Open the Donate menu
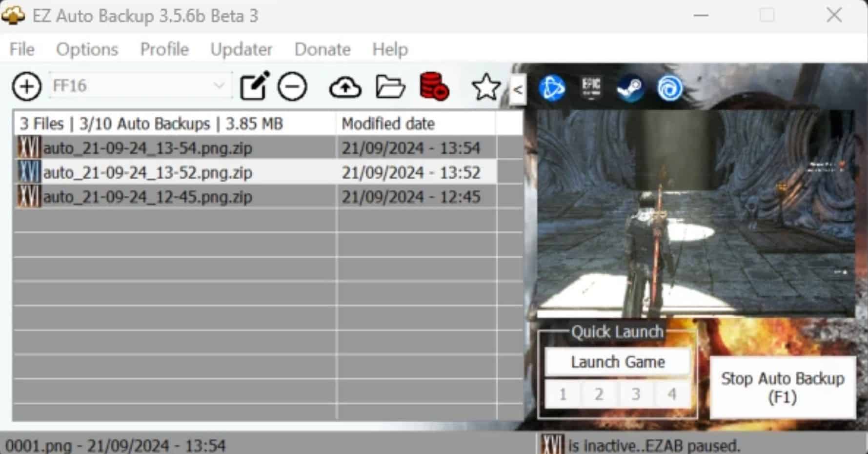868x454 pixels. click(323, 49)
